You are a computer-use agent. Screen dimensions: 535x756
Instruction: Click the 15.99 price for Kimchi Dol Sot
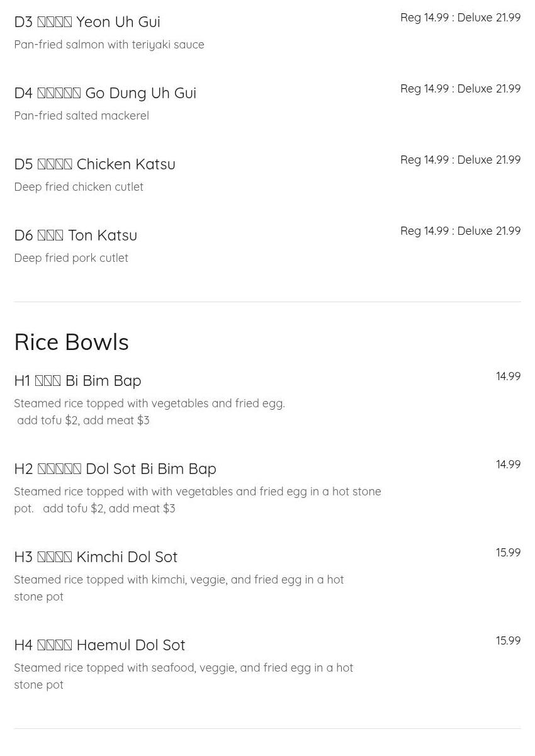click(508, 553)
